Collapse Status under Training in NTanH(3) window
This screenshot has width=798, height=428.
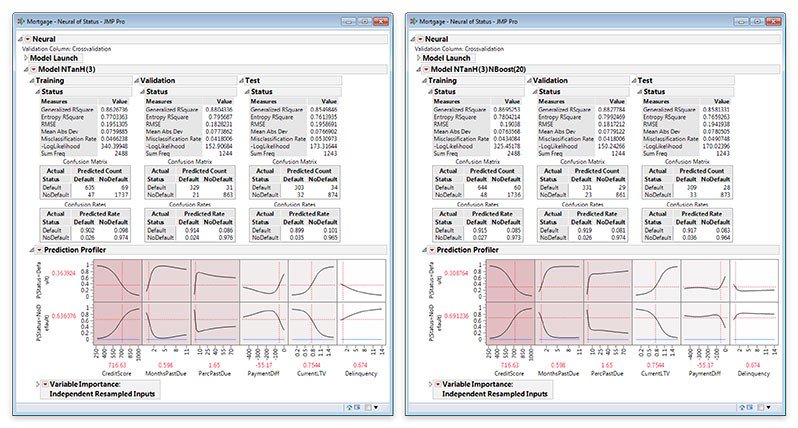pyautogui.click(x=38, y=92)
